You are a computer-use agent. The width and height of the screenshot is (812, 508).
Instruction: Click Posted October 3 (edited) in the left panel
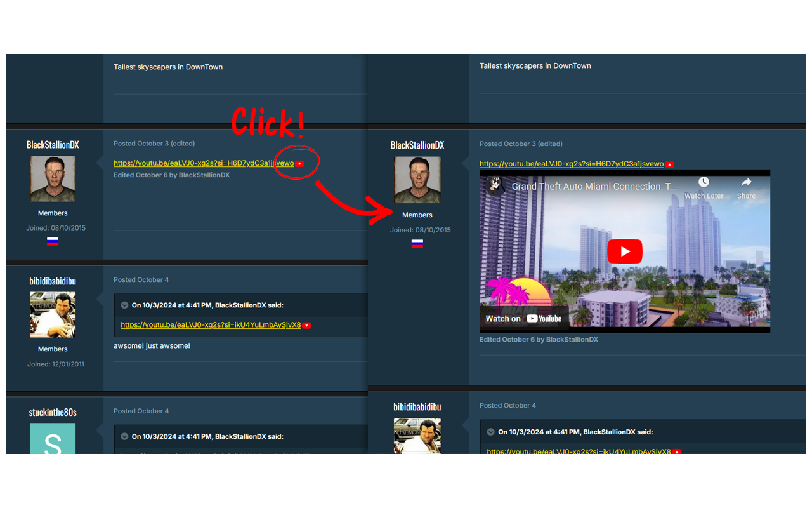(x=154, y=144)
